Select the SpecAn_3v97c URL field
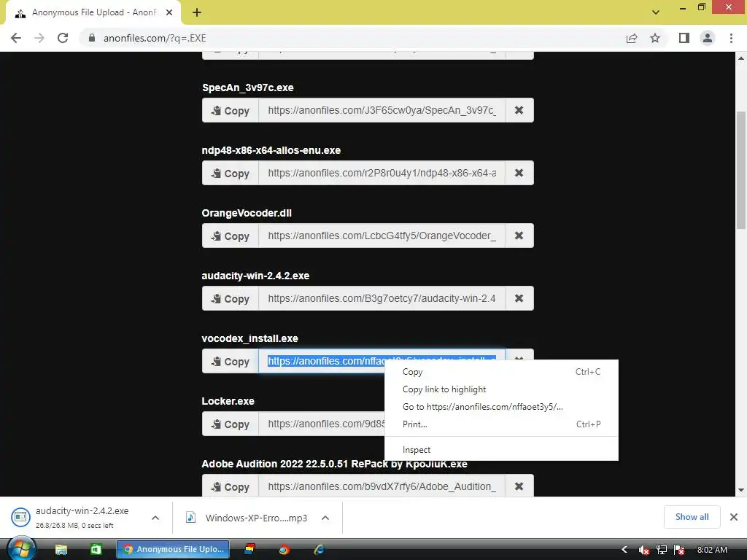The height and width of the screenshot is (560, 747). 382,111
